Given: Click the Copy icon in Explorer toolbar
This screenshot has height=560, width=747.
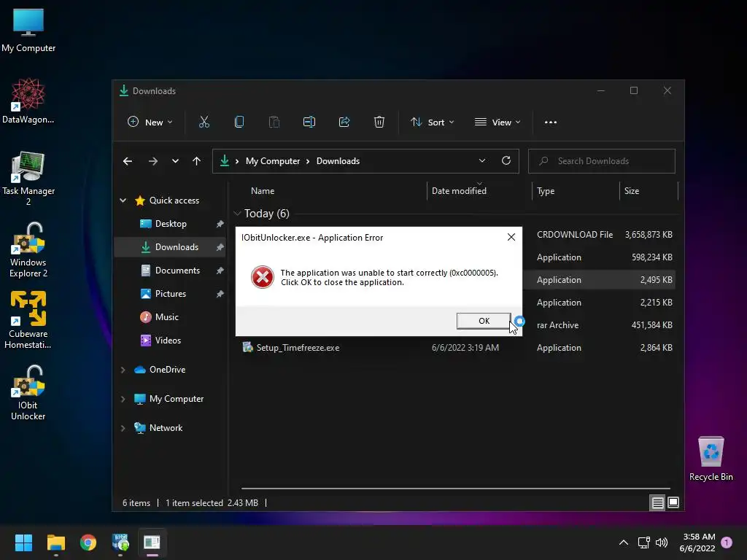Looking at the screenshot, I should coord(239,122).
